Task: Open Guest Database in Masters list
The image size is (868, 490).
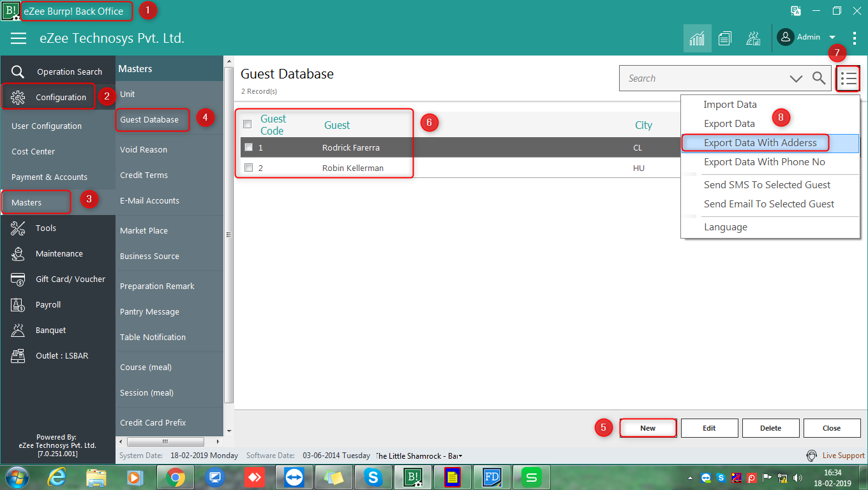Action: (x=149, y=119)
